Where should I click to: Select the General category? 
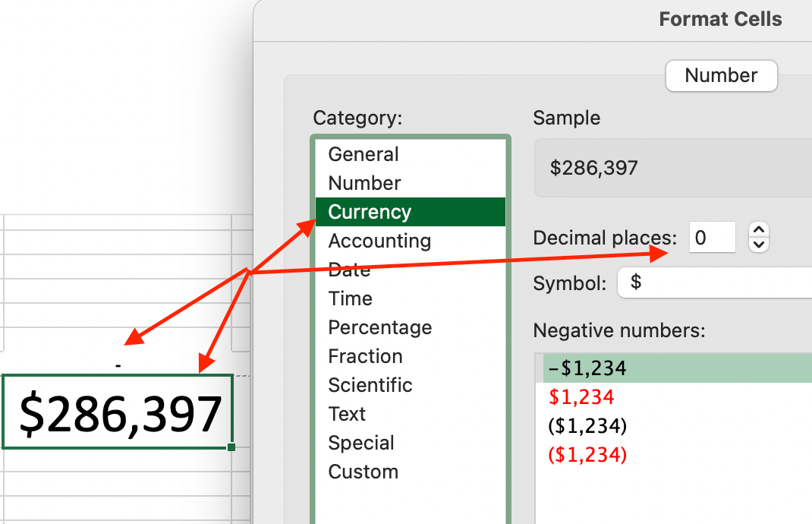[364, 154]
